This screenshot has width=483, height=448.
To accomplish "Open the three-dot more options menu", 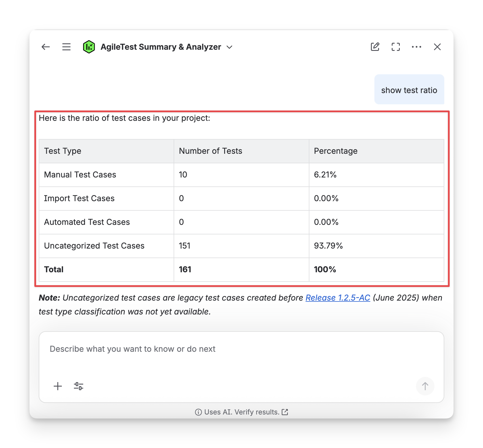I will click(416, 47).
